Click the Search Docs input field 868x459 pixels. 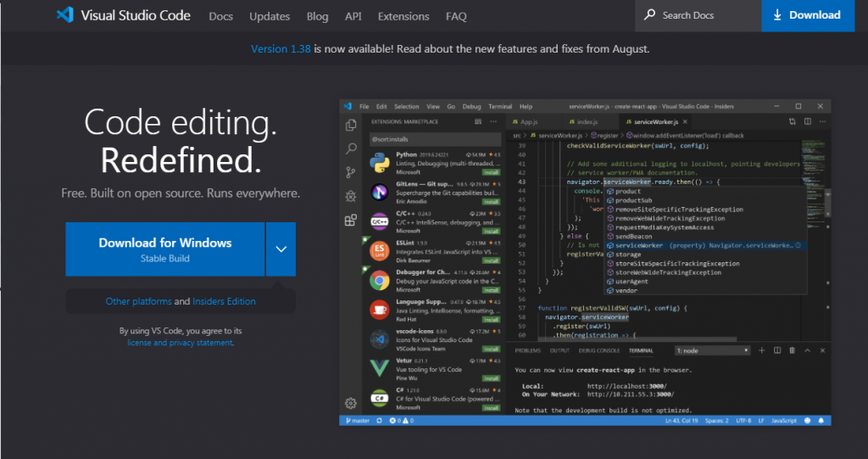pos(698,15)
